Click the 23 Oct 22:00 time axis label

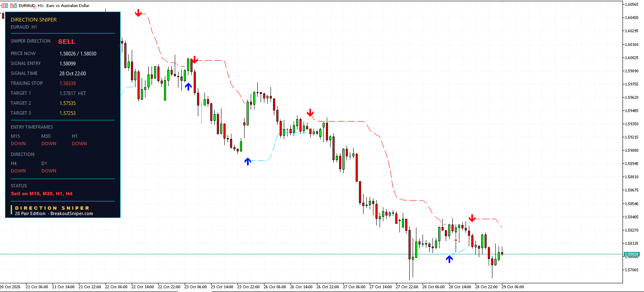[248, 286]
